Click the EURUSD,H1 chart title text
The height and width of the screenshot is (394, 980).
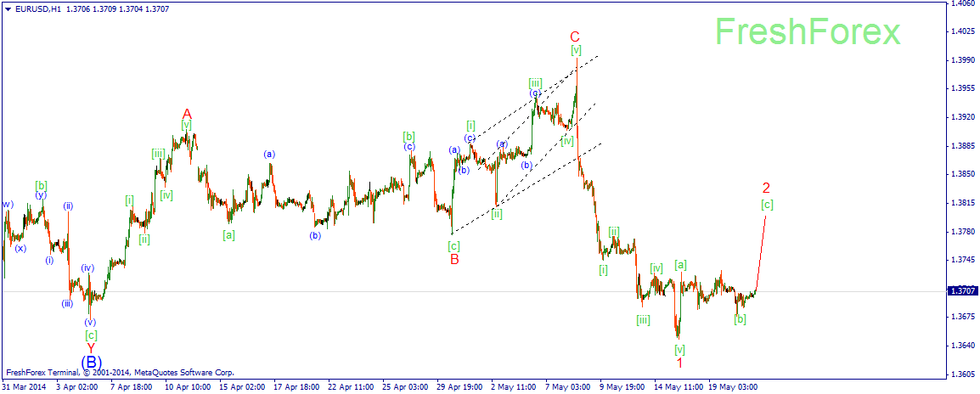[32, 8]
